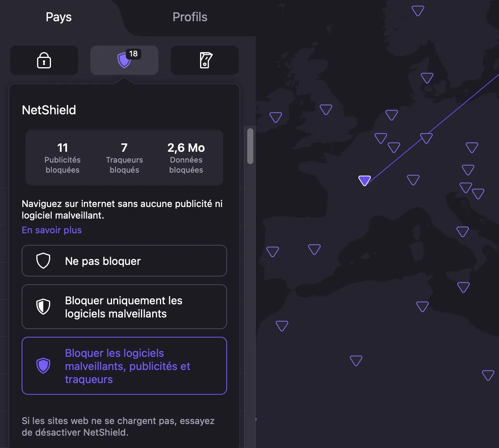499x448 pixels.
Task: Open the Kill Switch icon button
Action: pos(205,60)
